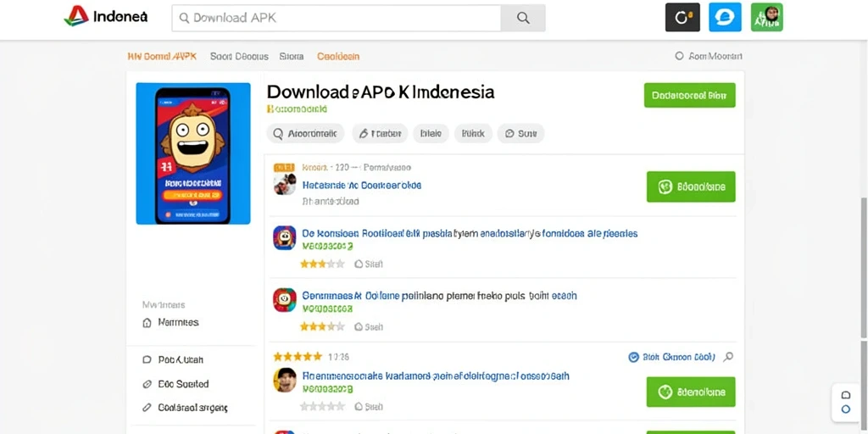Viewport: 868px width, 434px height.
Task: Open the De konsioen Rootiload result link
Action: 470,233
